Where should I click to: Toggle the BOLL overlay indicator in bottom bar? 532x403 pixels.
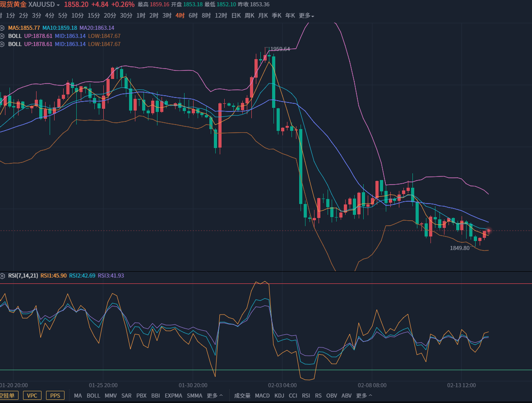pyautogui.click(x=93, y=396)
